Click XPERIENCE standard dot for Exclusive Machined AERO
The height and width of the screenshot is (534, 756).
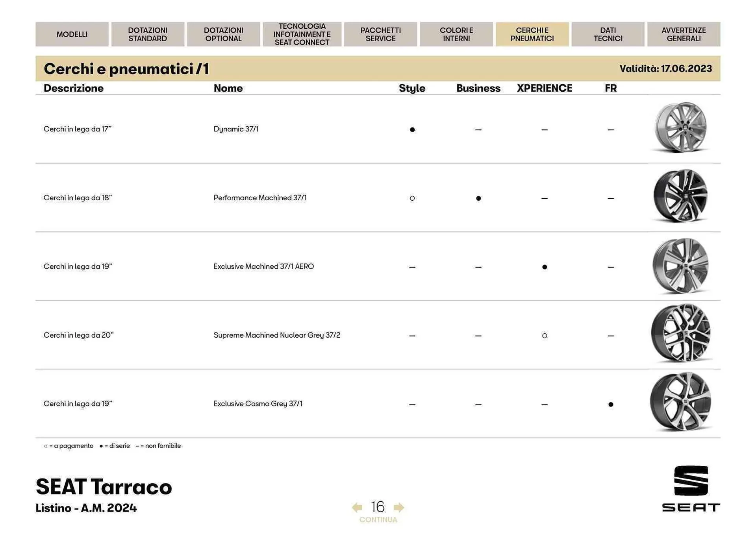545,267
